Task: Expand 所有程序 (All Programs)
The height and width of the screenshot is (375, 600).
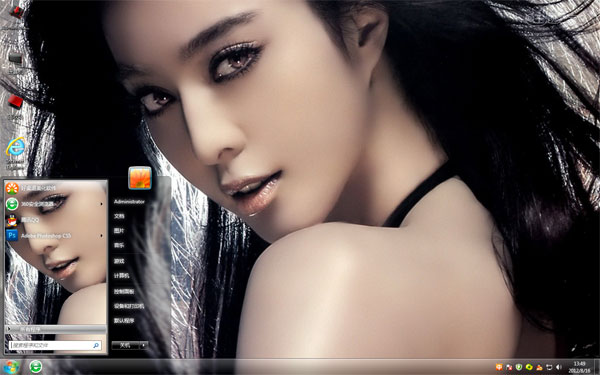Action: [x=55, y=329]
